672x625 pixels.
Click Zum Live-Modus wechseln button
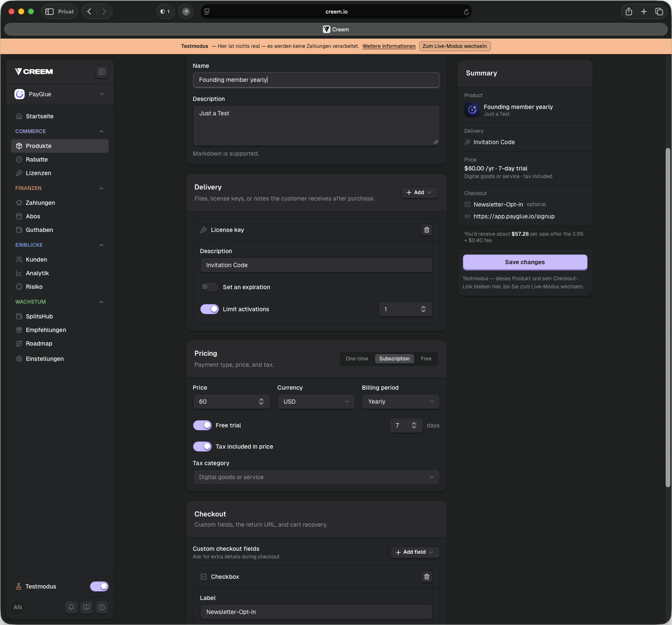point(455,46)
